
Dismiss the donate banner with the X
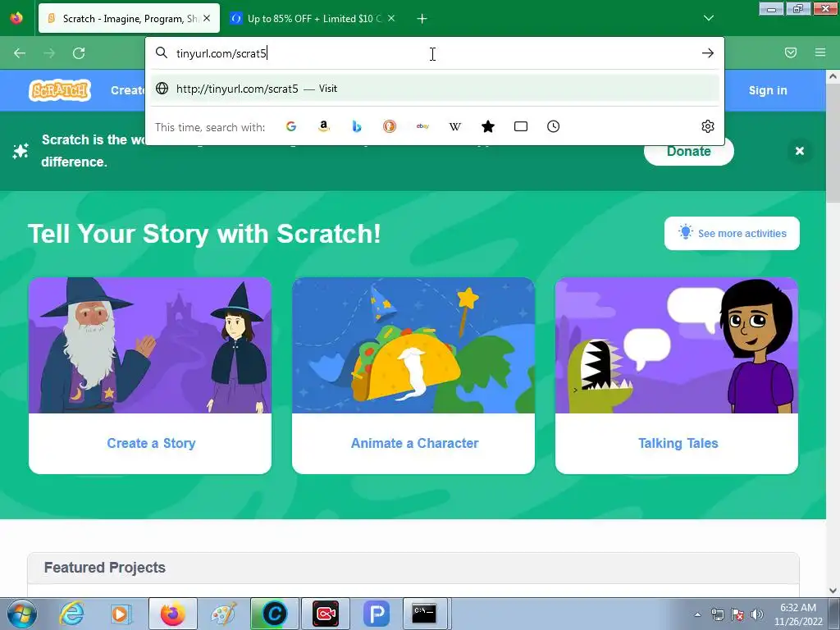click(x=800, y=151)
